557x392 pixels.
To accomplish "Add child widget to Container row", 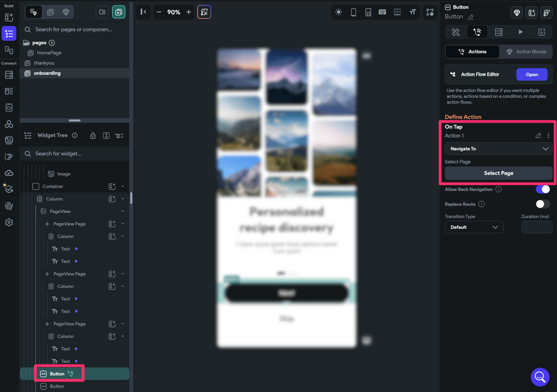I will pos(112,187).
